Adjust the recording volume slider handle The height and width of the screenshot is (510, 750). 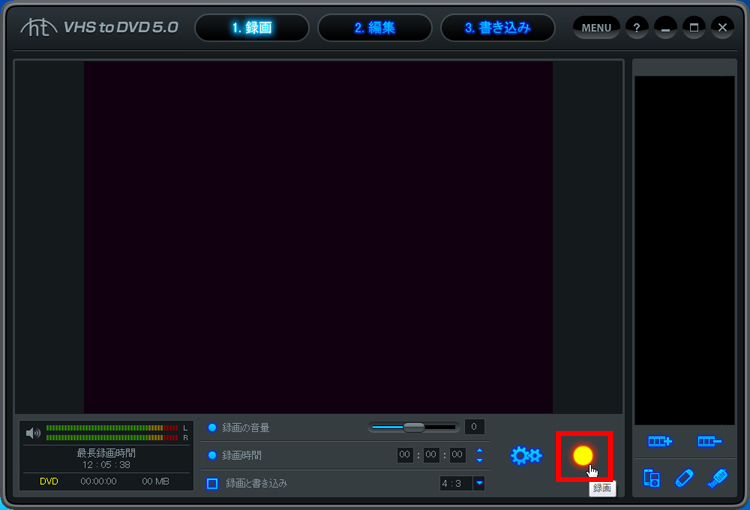click(414, 427)
